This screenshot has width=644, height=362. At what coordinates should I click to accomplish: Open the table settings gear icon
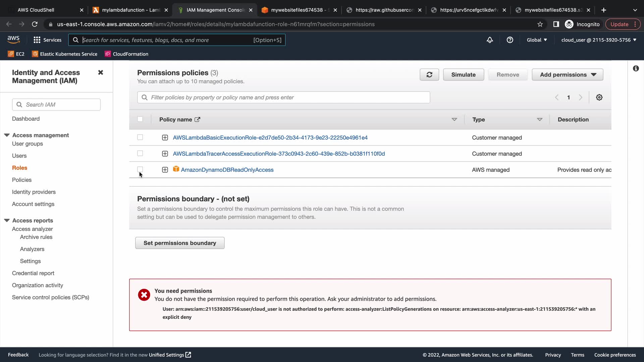pos(599,97)
